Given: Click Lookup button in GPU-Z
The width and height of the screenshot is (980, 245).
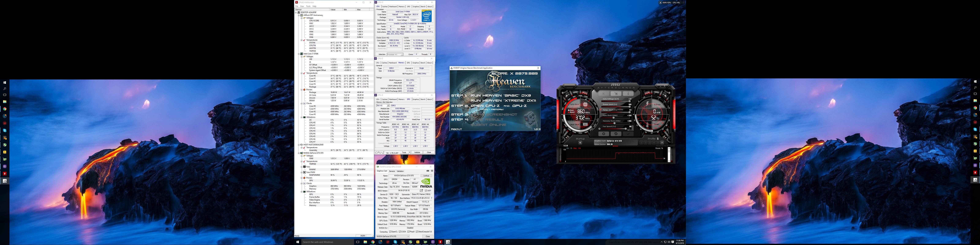Looking at the screenshot, I should [x=426, y=176].
